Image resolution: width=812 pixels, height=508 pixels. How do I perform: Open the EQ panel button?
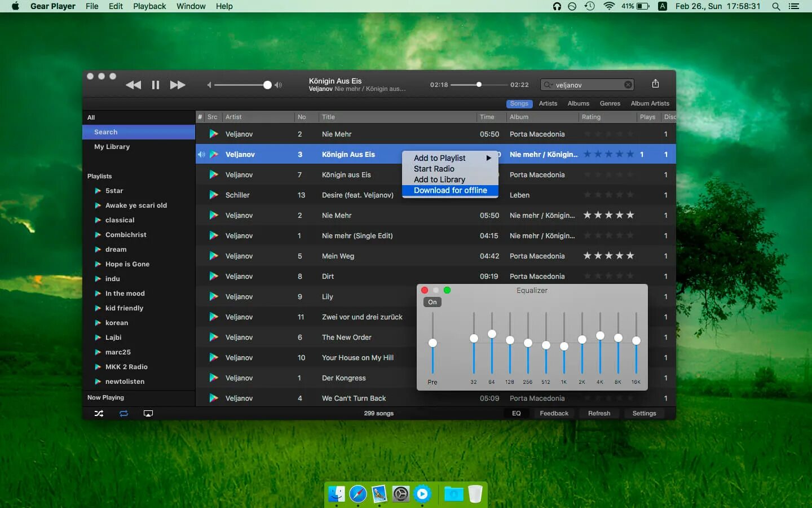tap(517, 413)
